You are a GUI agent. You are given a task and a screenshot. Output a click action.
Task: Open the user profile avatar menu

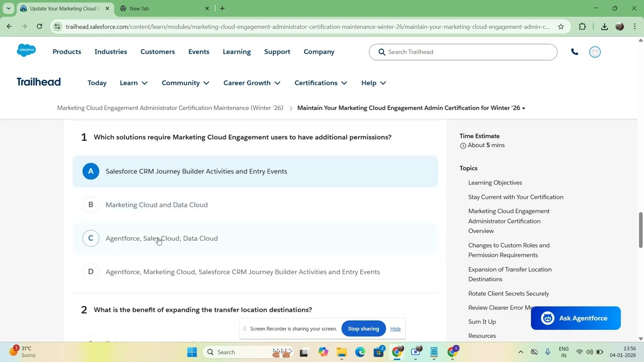595,52
